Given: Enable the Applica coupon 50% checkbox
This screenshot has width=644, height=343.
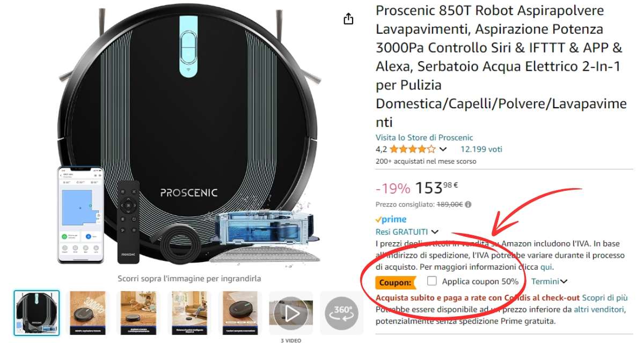Looking at the screenshot, I should tap(432, 281).
